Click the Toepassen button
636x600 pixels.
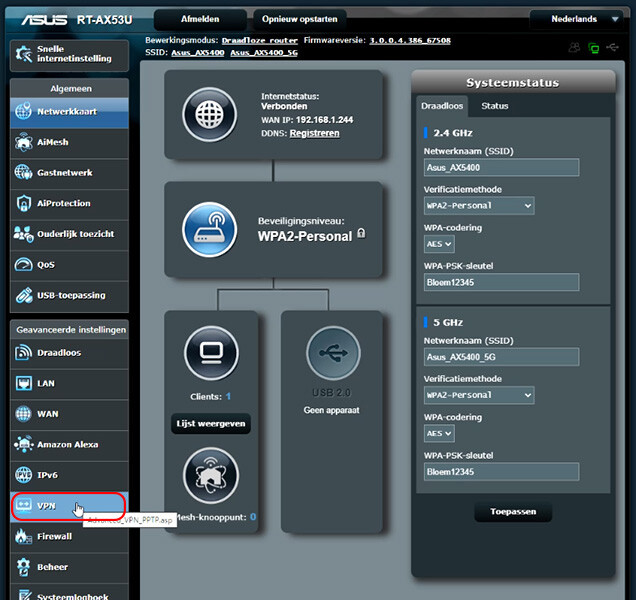513,512
